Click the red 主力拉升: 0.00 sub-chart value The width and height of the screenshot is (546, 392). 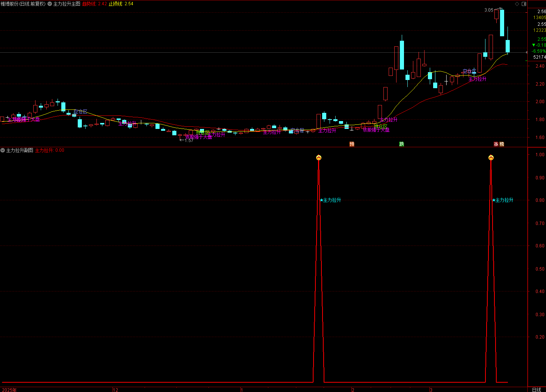pos(50,150)
